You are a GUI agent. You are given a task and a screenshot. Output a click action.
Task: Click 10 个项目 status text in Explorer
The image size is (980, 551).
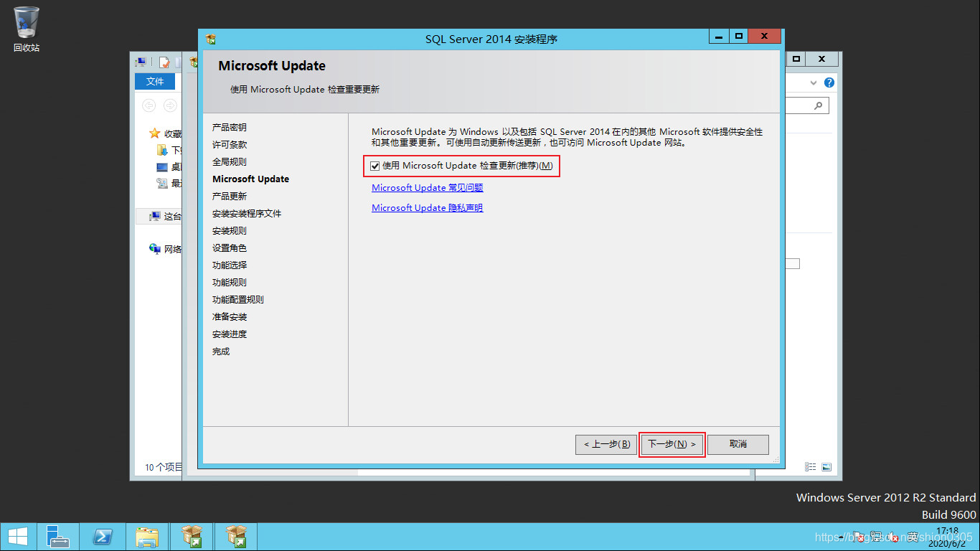pos(164,467)
